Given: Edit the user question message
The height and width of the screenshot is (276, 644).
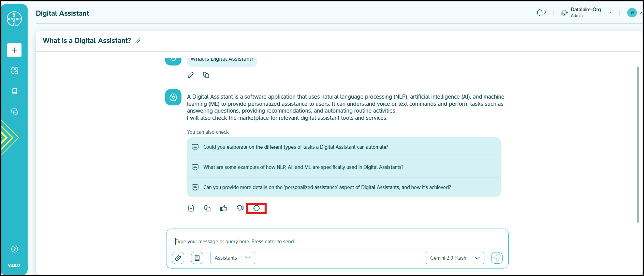Looking at the screenshot, I should point(191,75).
